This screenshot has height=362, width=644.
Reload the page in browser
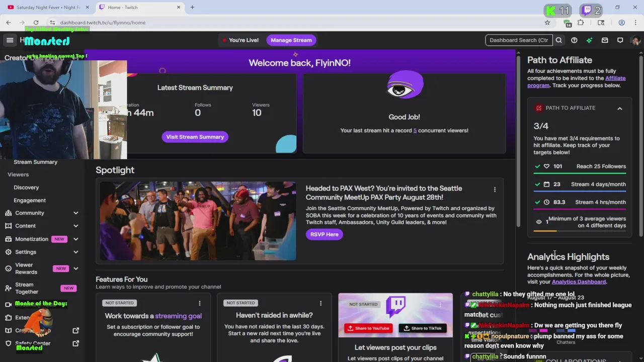pos(36,23)
